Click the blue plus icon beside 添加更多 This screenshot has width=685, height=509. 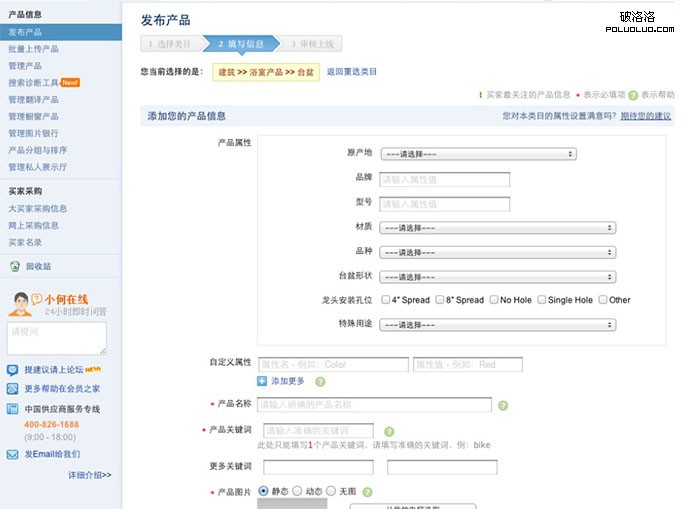pos(262,381)
